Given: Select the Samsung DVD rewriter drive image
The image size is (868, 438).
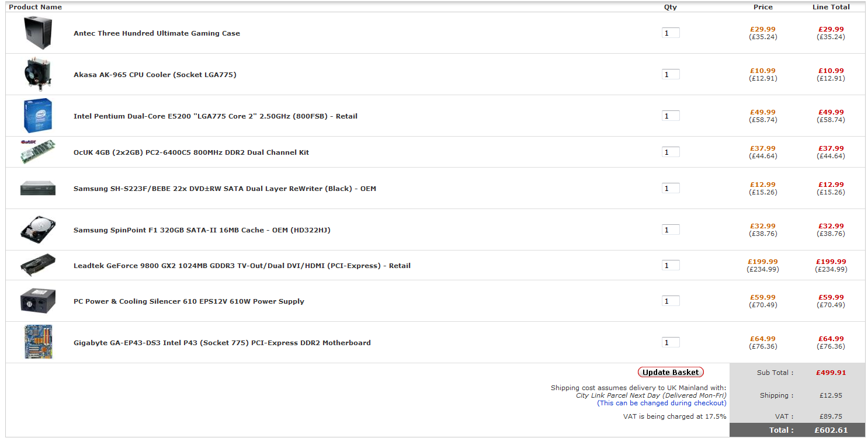Looking at the screenshot, I should click(38, 188).
